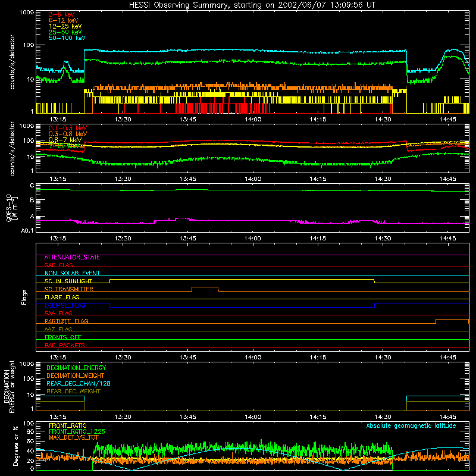Select the GAP_FLAG label
The height and width of the screenshot is (476, 476).
tap(58, 265)
